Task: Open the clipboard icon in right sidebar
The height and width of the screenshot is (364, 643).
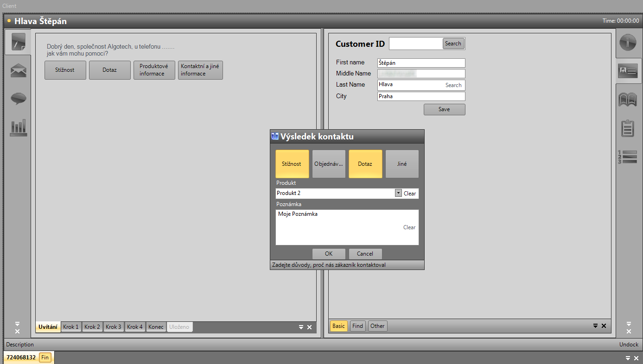Action: pos(628,128)
